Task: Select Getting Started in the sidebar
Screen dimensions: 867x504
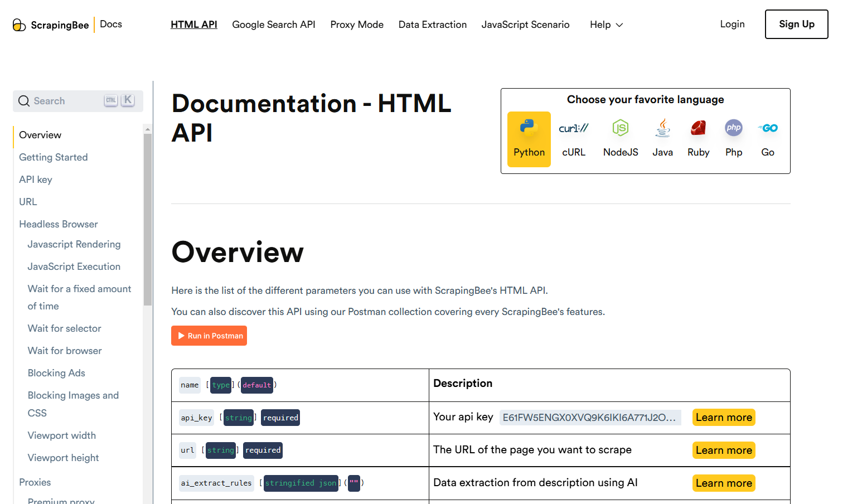Action: 54,157
